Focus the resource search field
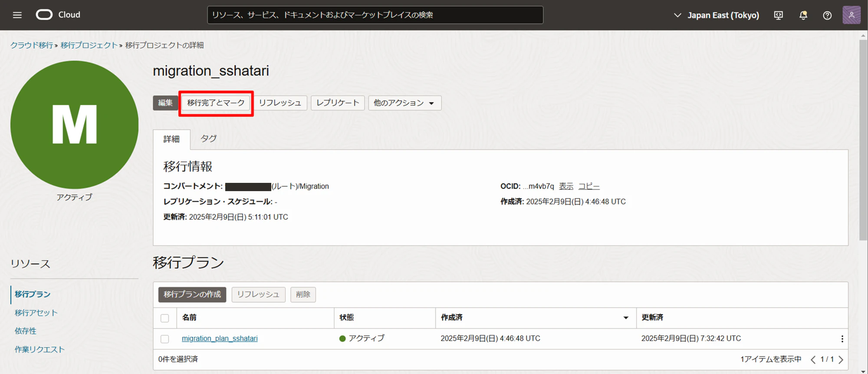 click(375, 15)
